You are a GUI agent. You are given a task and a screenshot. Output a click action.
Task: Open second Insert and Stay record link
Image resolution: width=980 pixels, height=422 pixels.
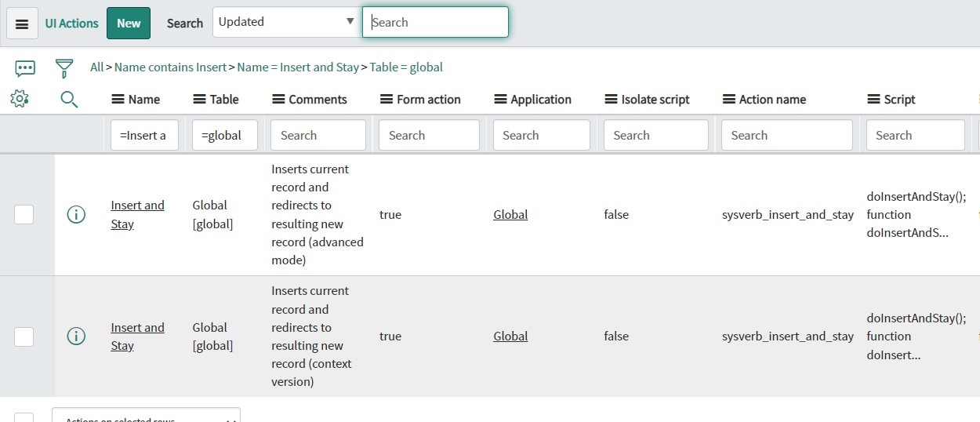click(137, 337)
